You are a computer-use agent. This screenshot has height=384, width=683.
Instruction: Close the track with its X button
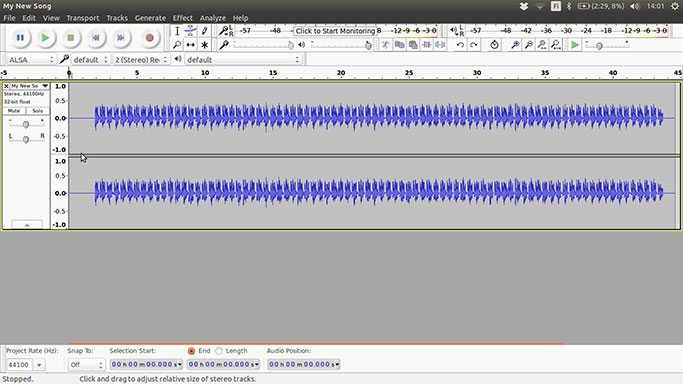point(7,86)
